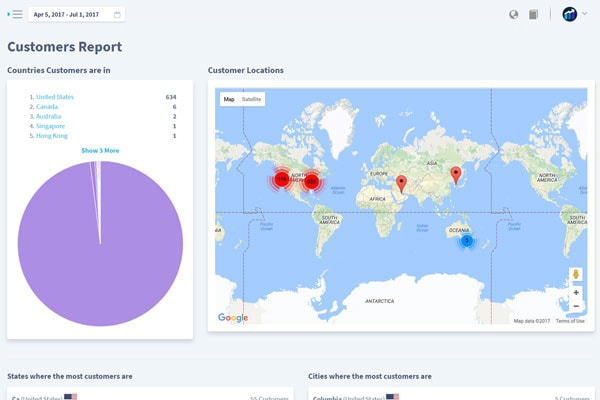Click the globe icon in header
This screenshot has height=400, width=600.
(514, 15)
